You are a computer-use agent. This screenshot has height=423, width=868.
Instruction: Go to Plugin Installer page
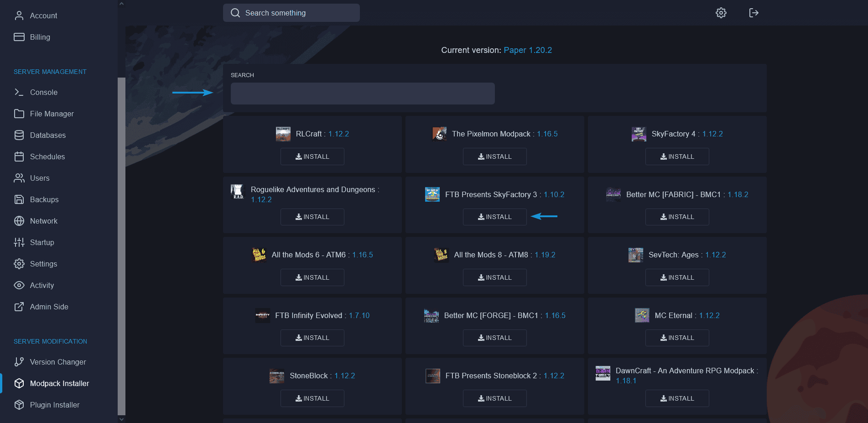tap(54, 405)
